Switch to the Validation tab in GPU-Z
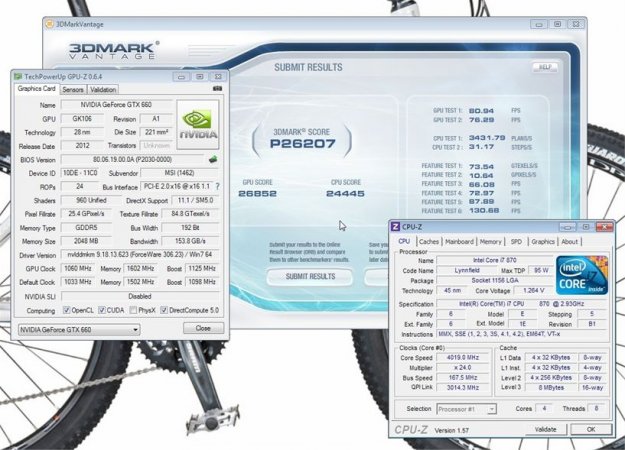Viewport: 625px width, 450px height. click(103, 90)
